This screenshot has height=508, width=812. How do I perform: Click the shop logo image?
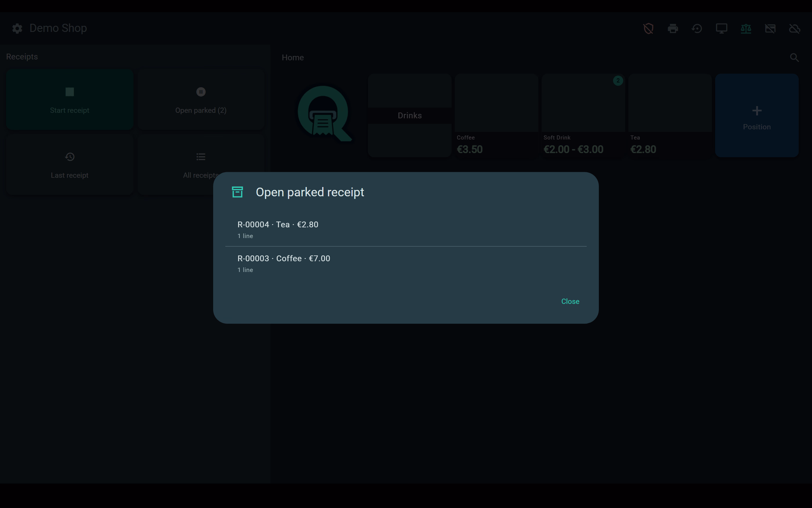(x=324, y=114)
